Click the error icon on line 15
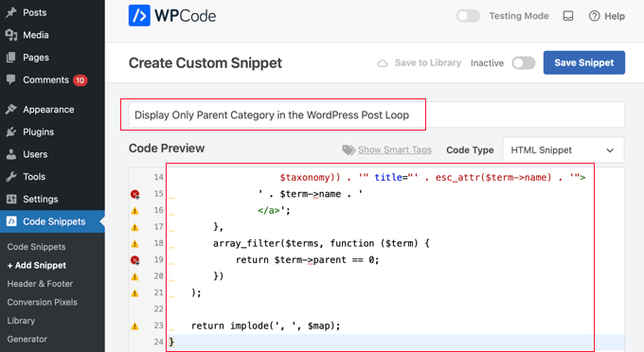The height and width of the screenshot is (352, 644). pos(134,194)
